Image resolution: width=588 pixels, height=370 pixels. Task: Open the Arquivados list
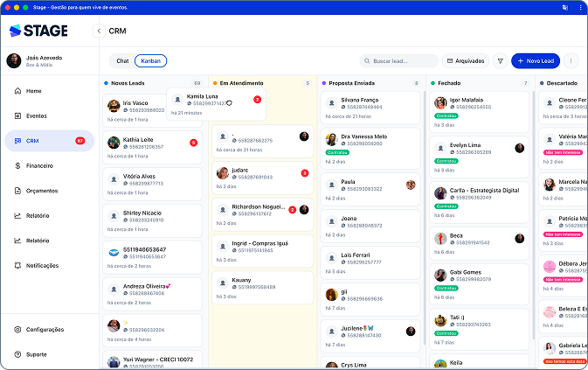pos(465,61)
